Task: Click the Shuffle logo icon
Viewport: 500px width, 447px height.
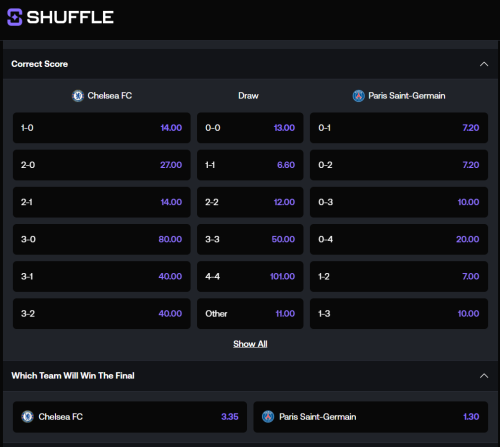Action: coord(15,17)
